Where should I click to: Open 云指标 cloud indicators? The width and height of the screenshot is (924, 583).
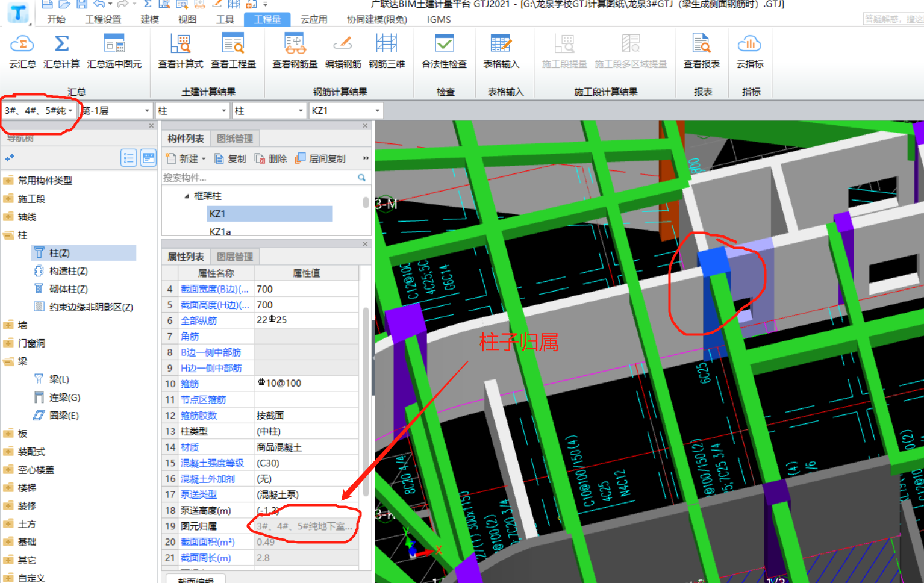coord(750,51)
